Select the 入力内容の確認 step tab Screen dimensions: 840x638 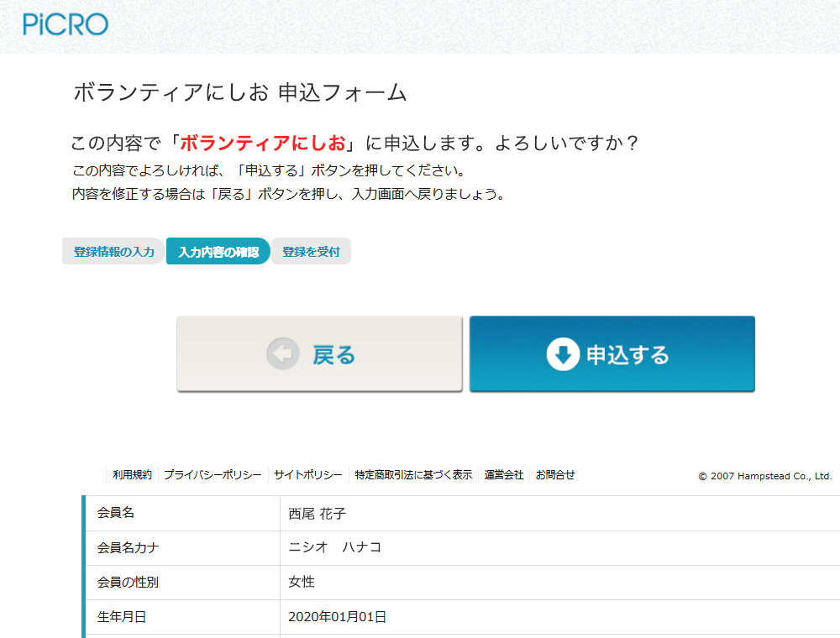pyautogui.click(x=218, y=252)
